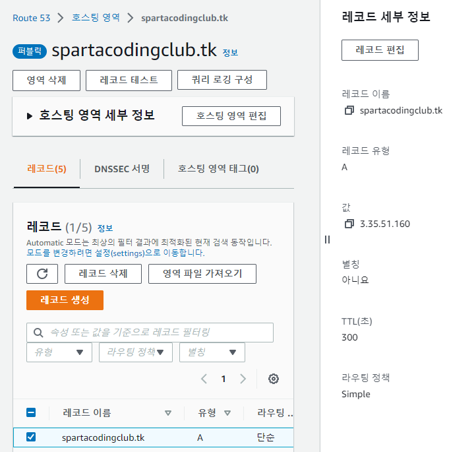This screenshot has width=476, height=452.
Task: Click the 레코드 편집 button
Action: point(380,50)
